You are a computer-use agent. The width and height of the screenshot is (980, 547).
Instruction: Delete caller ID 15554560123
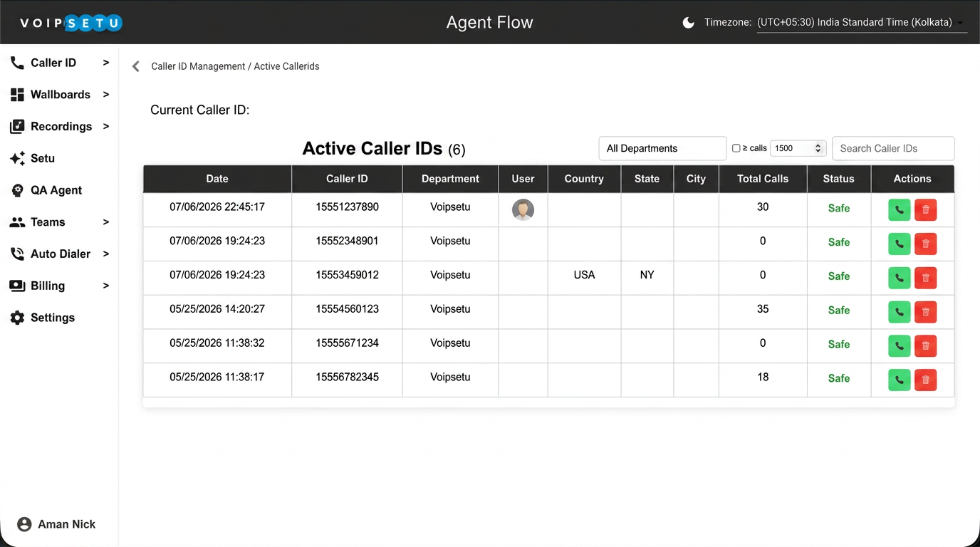[925, 312]
